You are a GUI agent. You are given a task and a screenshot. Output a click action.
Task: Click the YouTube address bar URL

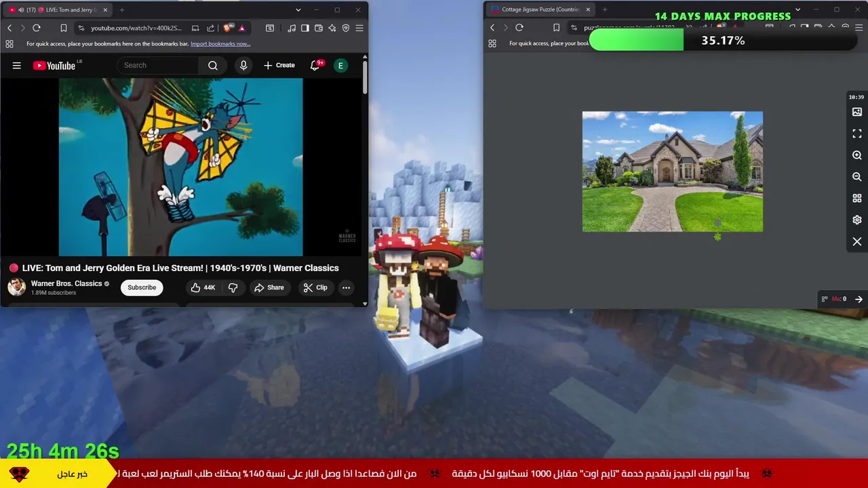pyautogui.click(x=136, y=28)
